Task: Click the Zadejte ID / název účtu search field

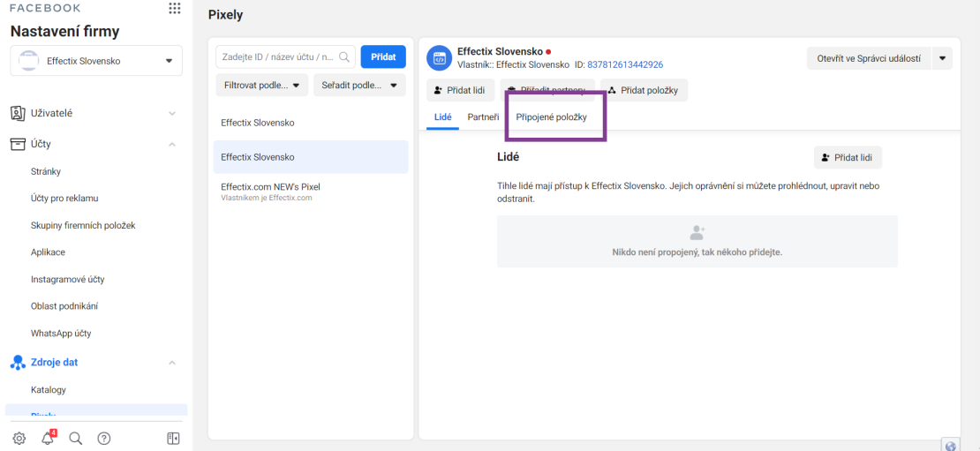Action: (286, 56)
